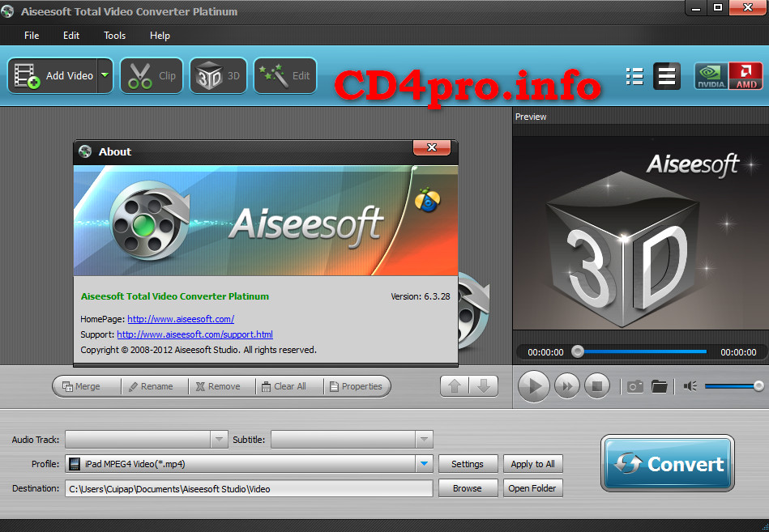Open the Aiseesoft support page link
Image resolution: width=769 pixels, height=532 pixels.
coord(194,334)
